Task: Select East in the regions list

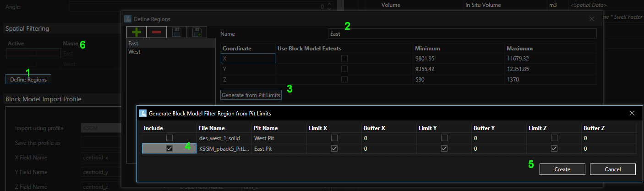Action: (x=133, y=44)
